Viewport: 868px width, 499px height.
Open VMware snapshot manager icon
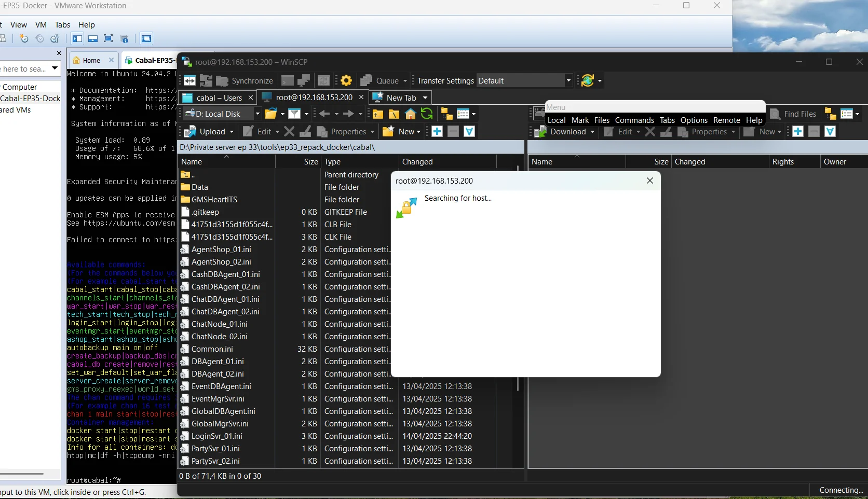pyautogui.click(x=55, y=38)
